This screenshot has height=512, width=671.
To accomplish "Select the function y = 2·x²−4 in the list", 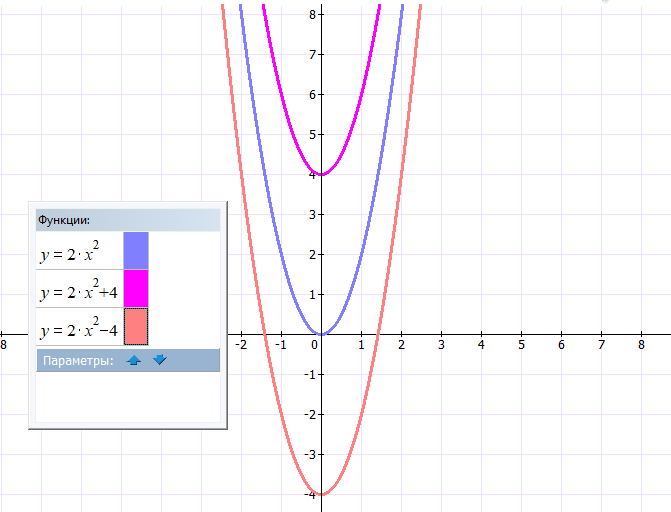I will pyautogui.click(x=78, y=328).
